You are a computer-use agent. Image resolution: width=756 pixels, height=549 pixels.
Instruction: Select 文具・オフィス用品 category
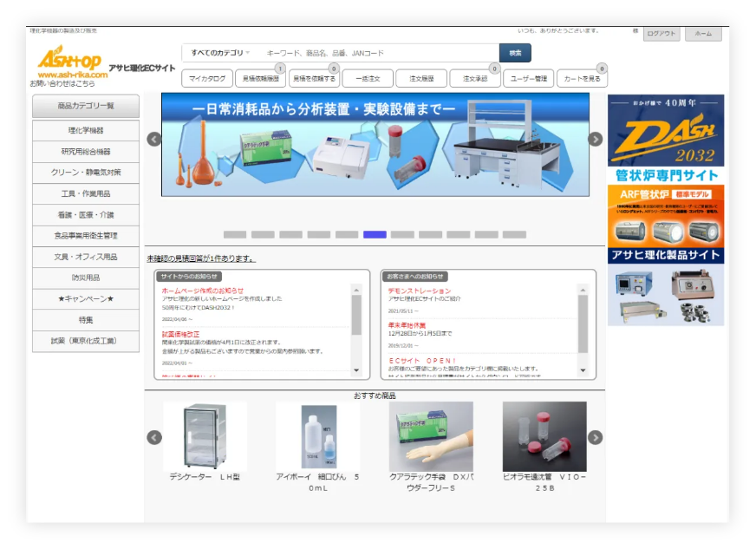tap(86, 257)
